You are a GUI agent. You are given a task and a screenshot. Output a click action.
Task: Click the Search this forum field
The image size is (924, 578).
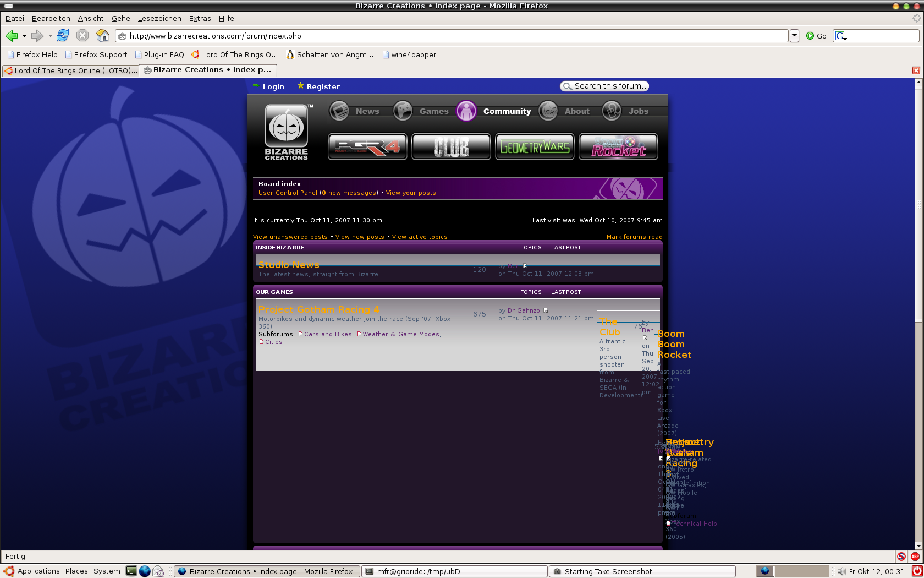coord(604,86)
